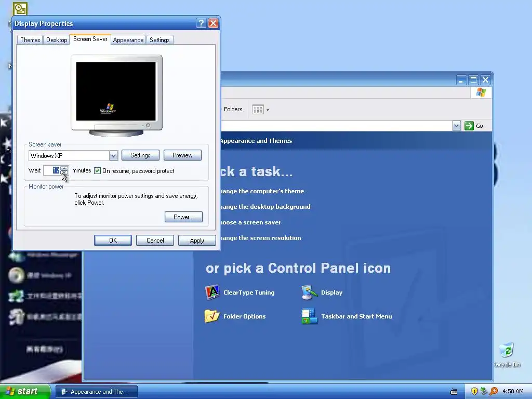
Task: Click the Apply button
Action: (197, 241)
